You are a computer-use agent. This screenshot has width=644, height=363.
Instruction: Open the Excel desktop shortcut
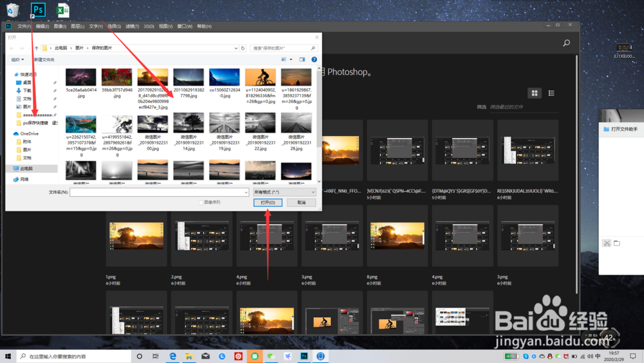point(62,10)
